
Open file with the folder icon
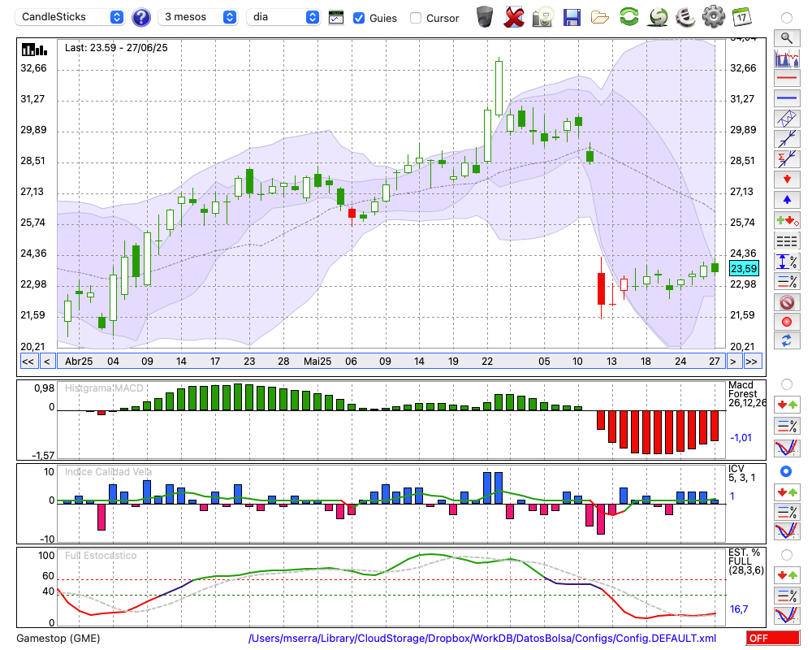pyautogui.click(x=600, y=18)
